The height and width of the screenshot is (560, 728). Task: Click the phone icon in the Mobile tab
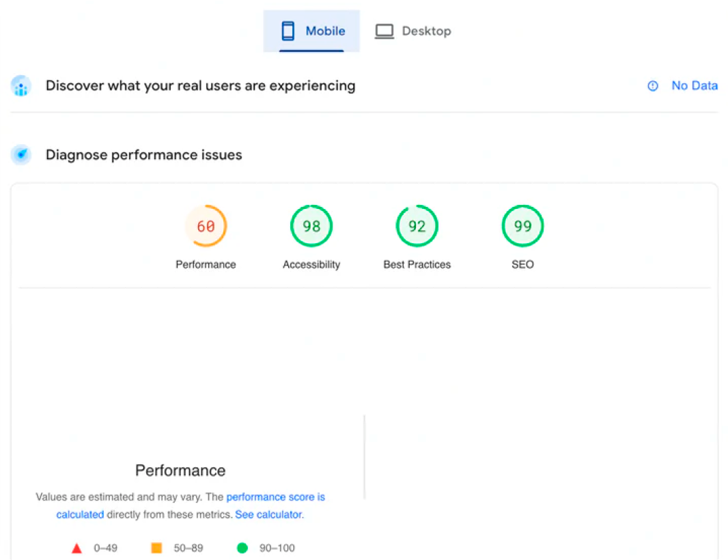pos(288,31)
